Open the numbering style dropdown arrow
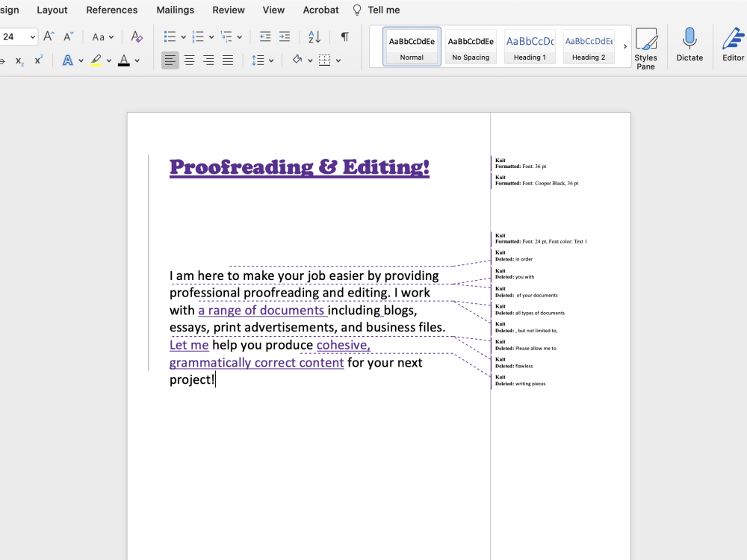The width and height of the screenshot is (747, 560). click(211, 37)
